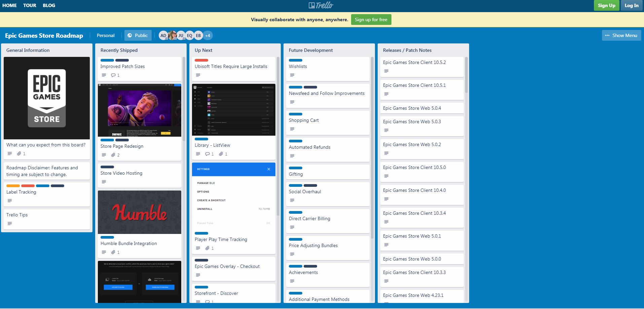Open the Library ListView card image

[234, 110]
